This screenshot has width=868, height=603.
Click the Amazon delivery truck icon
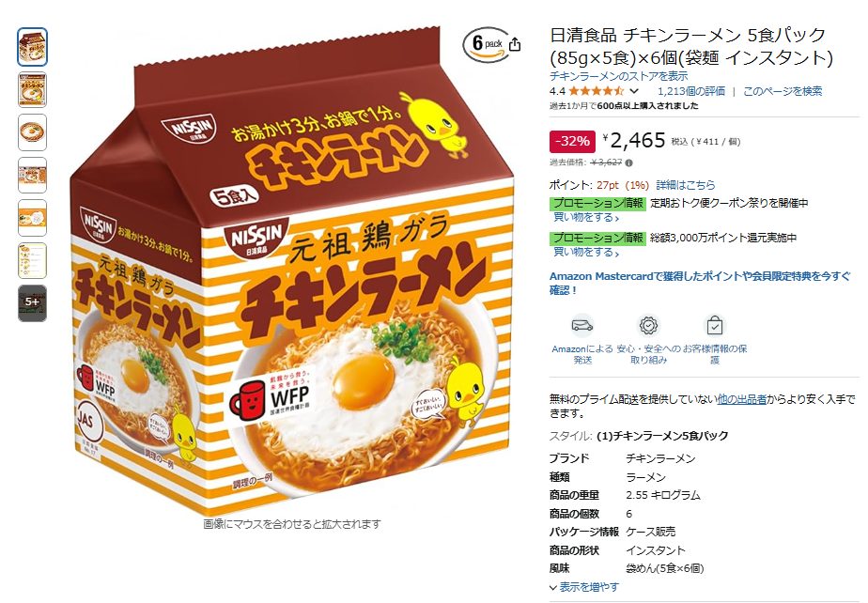[582, 326]
